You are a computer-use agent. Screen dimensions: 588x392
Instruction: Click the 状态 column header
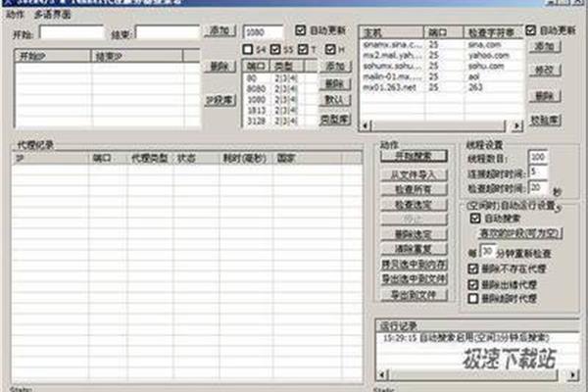coord(196,158)
